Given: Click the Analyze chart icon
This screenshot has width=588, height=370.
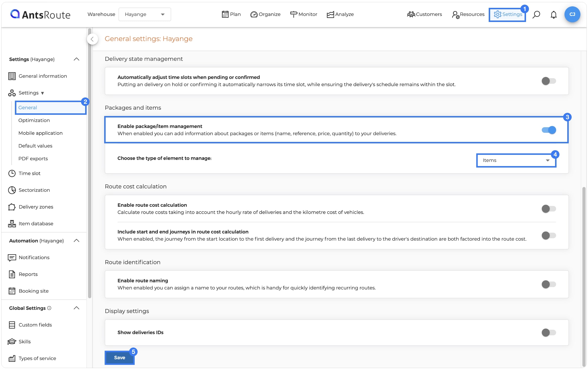Looking at the screenshot, I should coord(330,14).
